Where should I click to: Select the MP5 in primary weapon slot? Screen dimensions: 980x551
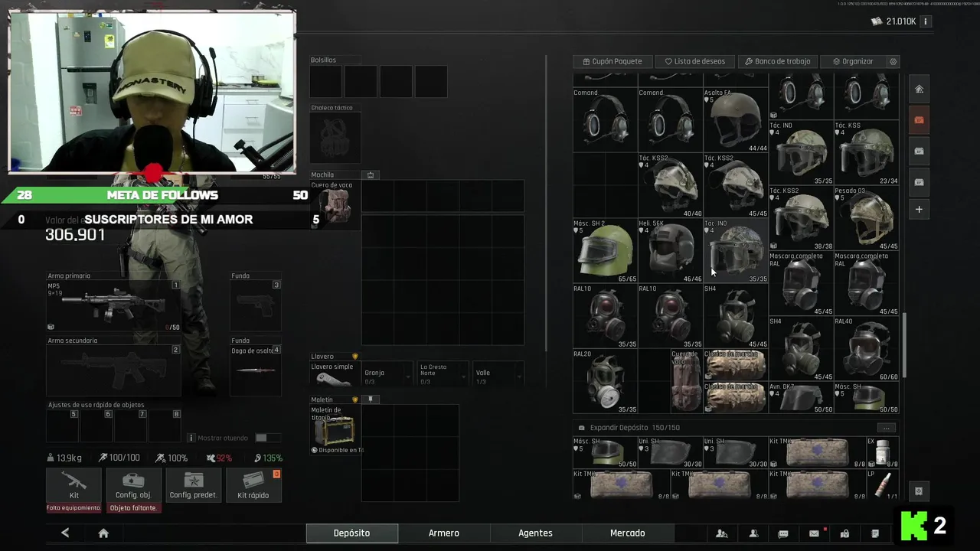113,305
